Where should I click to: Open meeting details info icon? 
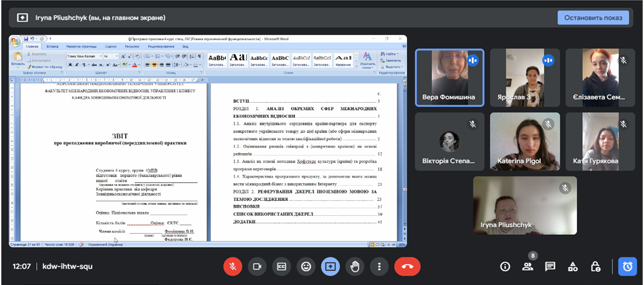coord(505,267)
